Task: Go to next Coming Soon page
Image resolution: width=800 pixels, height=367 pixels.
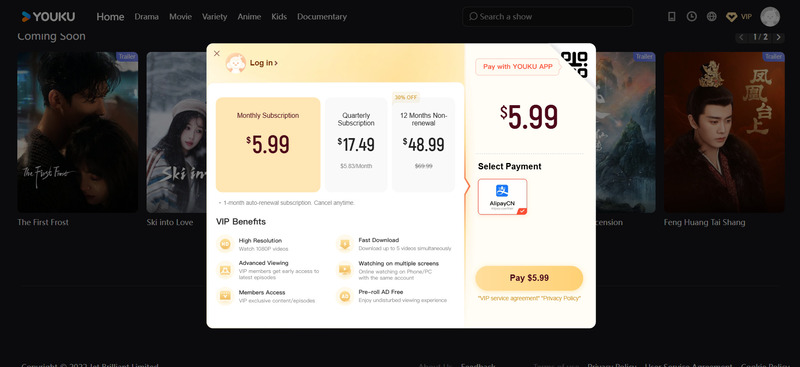Action: [x=778, y=37]
